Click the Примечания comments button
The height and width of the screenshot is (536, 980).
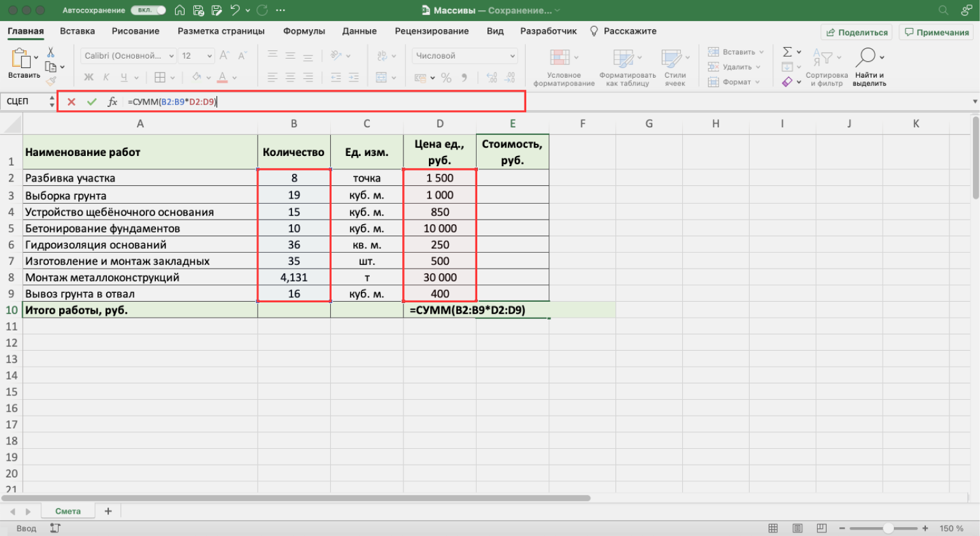click(937, 32)
